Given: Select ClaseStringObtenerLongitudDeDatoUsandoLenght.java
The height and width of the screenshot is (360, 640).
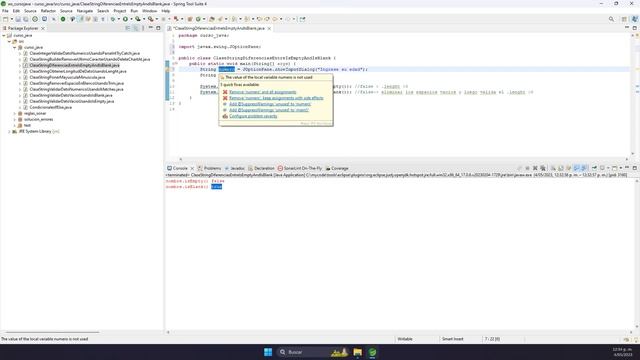Looking at the screenshot, I should point(78,71).
